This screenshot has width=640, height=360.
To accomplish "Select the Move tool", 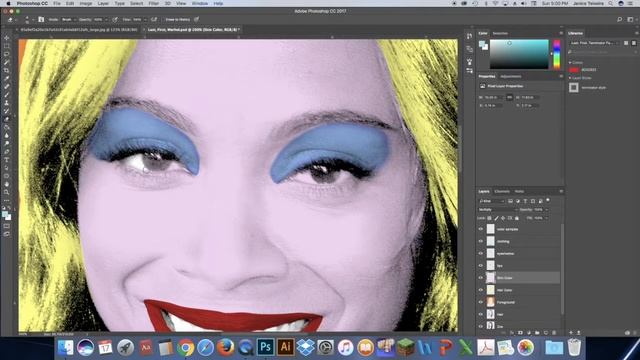I will (7, 38).
